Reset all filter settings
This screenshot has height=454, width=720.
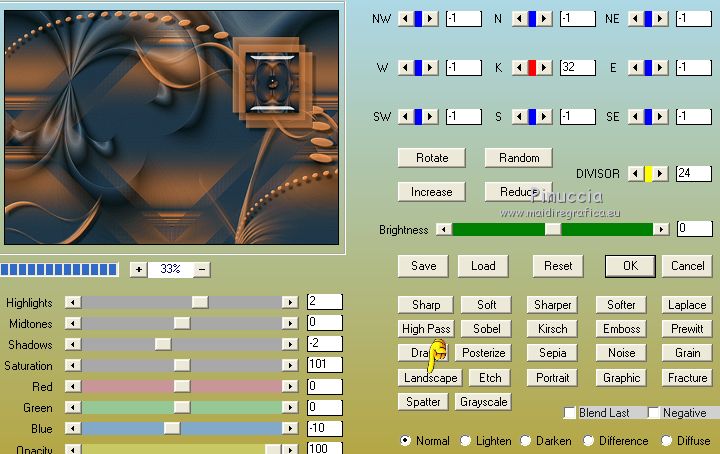(x=558, y=266)
